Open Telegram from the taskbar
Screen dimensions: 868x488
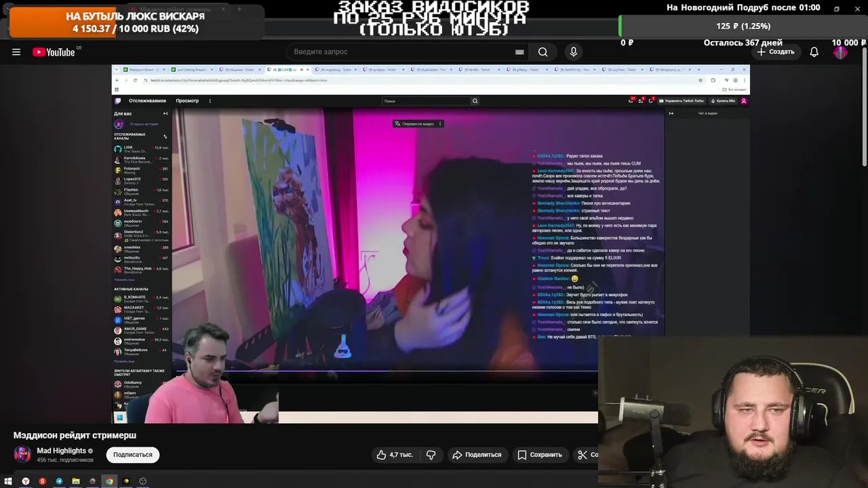59,481
